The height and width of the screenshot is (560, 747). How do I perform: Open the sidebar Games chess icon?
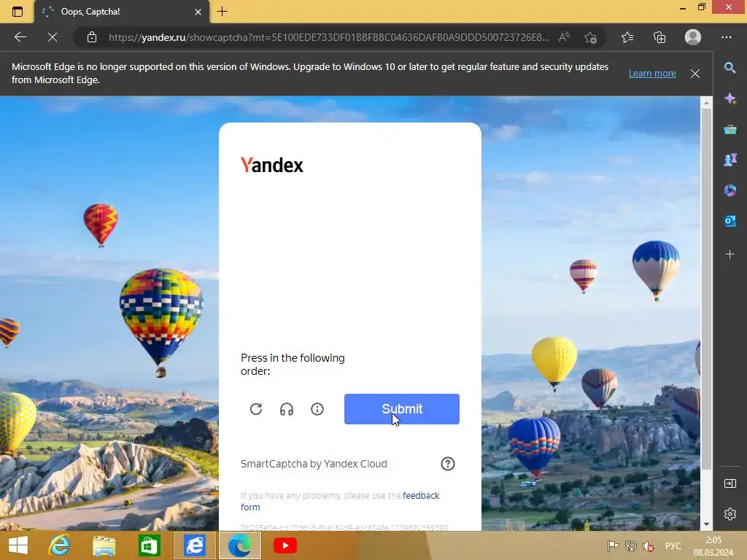click(x=729, y=160)
